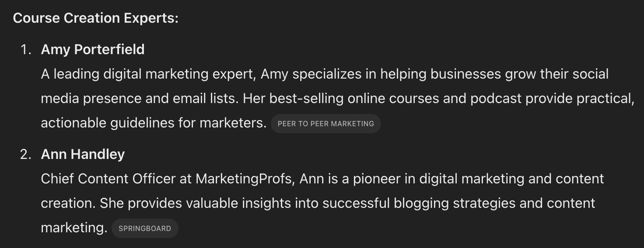Click the word 'marketing.' before the SPRINGBOARD chip
Image resolution: width=644 pixels, height=248 pixels.
74,227
